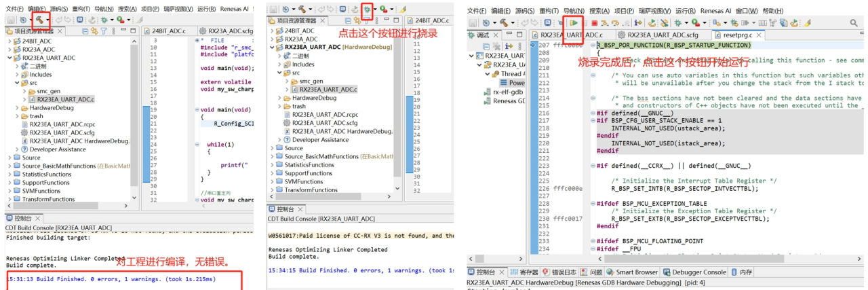Collapse the Thread node in debug tree
The width and height of the screenshot is (868, 290).
tap(487, 74)
